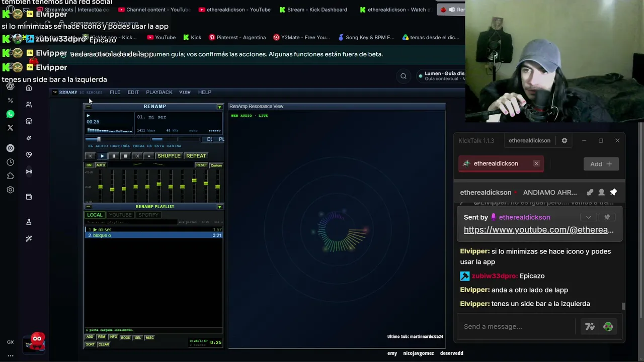Viewport: 644px width, 362px height.
Task: Click the playlist CLEAR button
Action: [104, 344]
